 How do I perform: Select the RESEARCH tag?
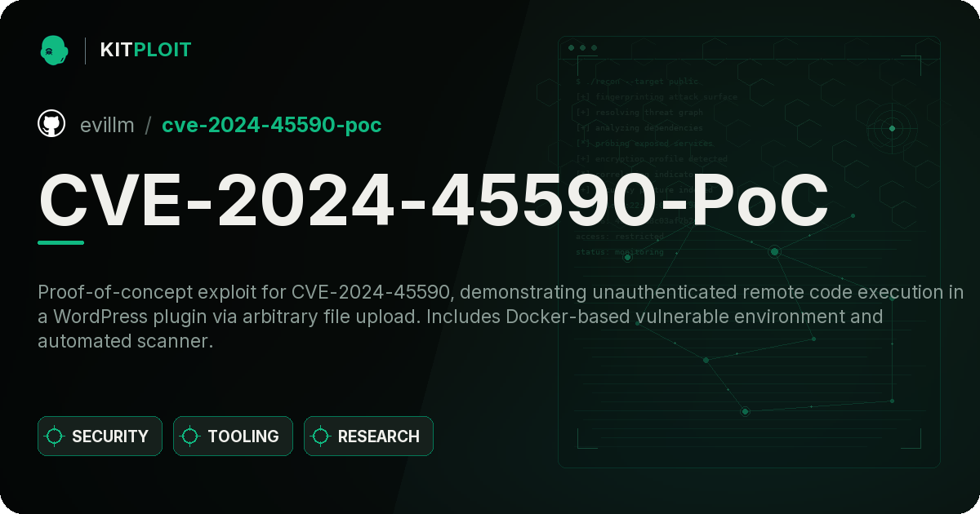[x=368, y=436]
